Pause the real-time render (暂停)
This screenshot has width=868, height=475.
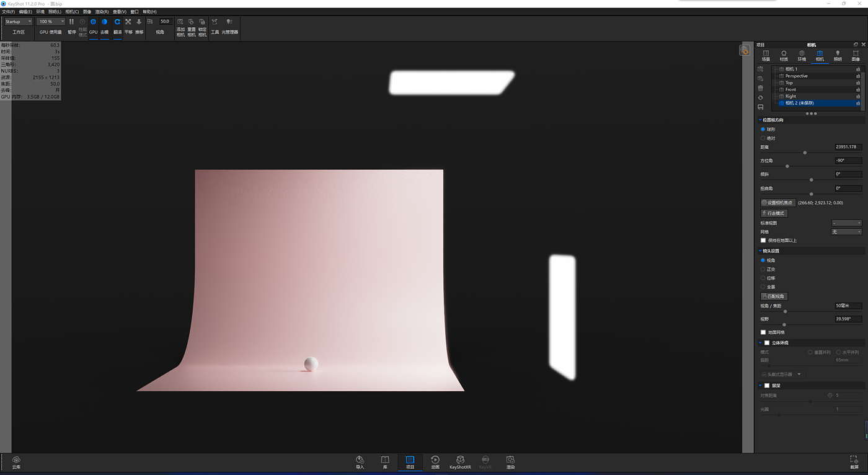(x=72, y=25)
